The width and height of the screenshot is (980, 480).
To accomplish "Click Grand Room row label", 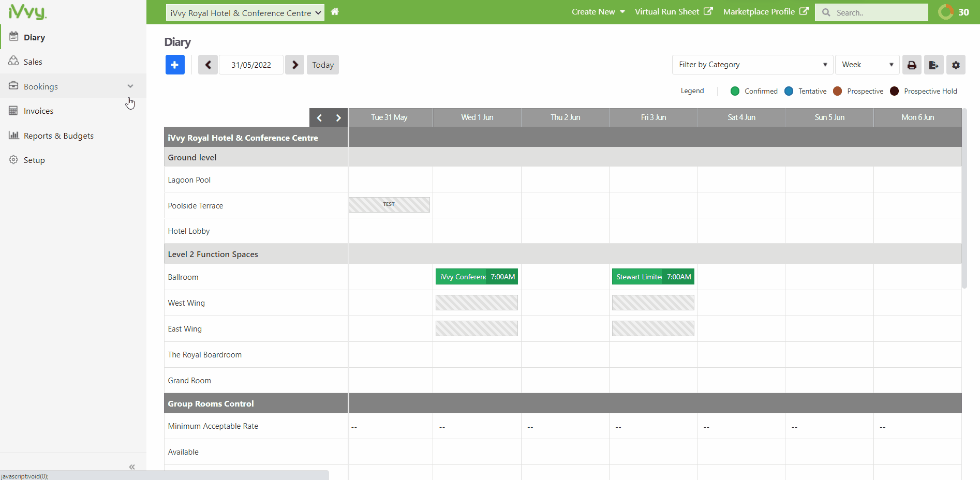I will (x=189, y=381).
